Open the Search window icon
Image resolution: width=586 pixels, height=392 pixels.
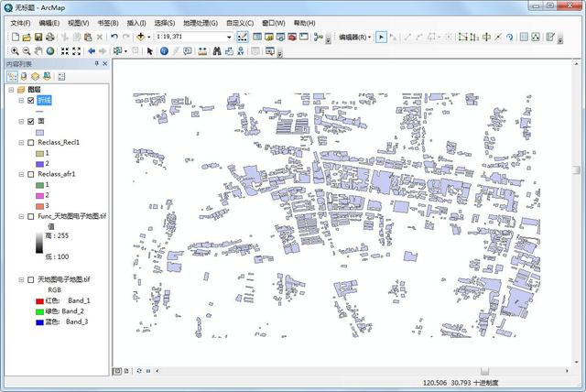[280, 37]
